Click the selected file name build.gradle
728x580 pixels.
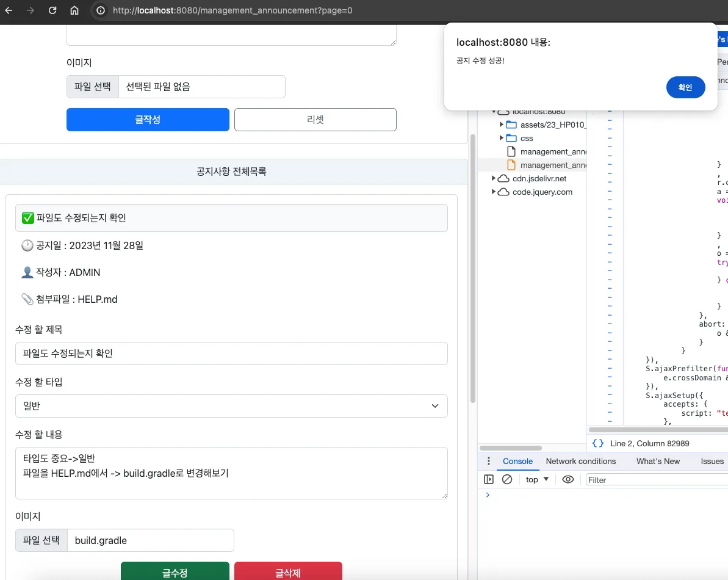[101, 540]
